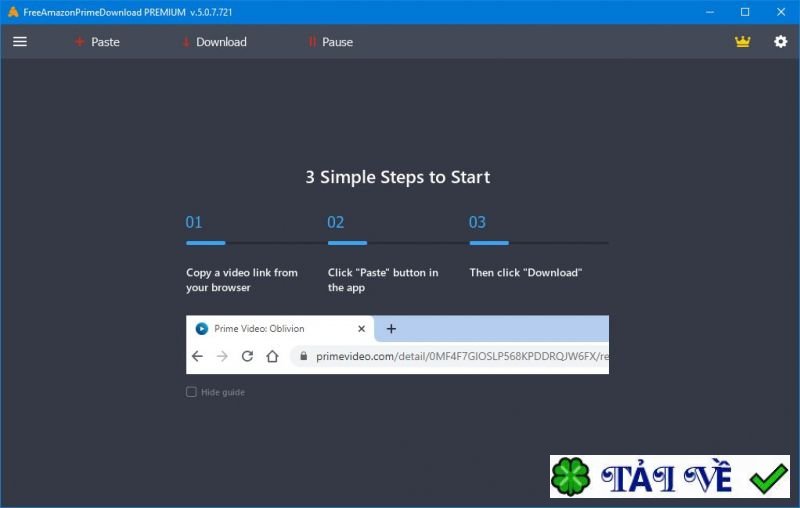
Task: Click the app logo in title bar
Action: click(x=13, y=12)
